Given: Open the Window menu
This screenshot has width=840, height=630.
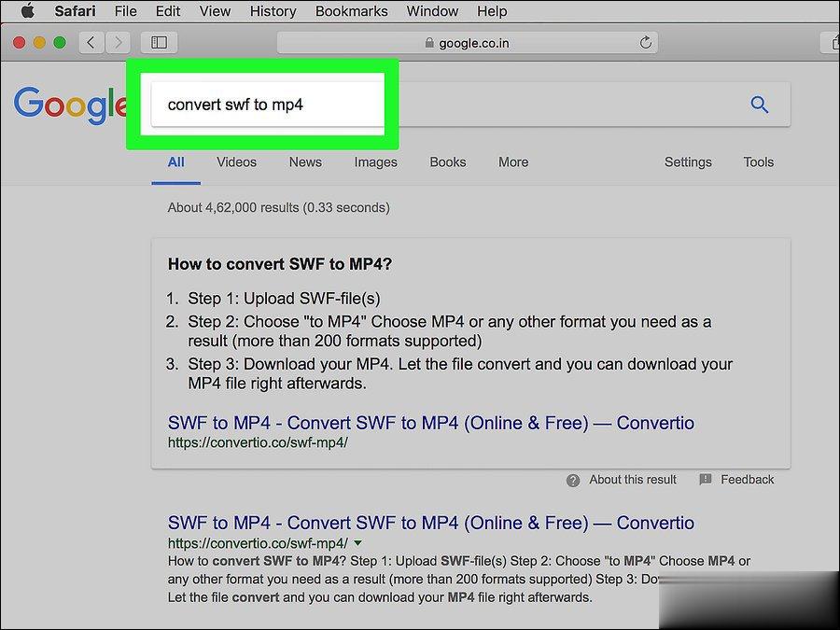Looking at the screenshot, I should click(432, 11).
